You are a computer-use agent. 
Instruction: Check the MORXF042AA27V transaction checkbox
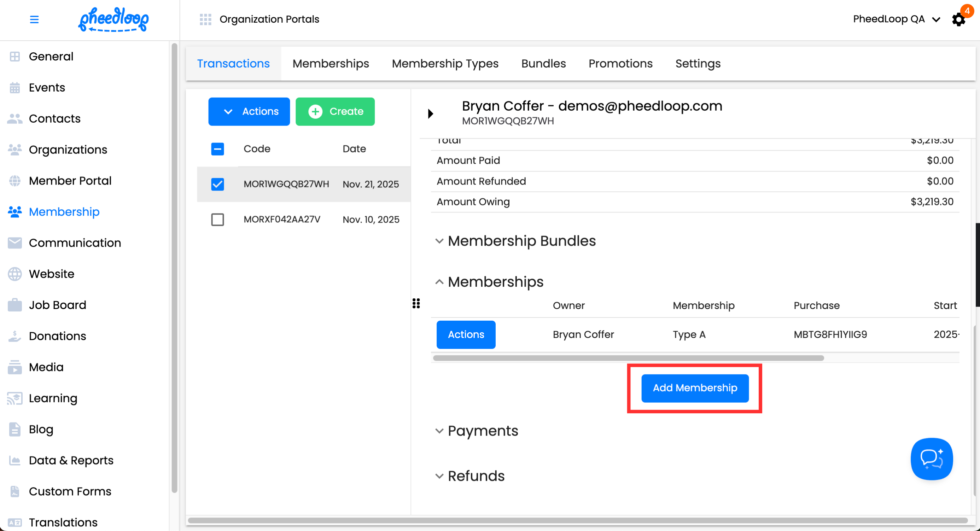pyautogui.click(x=218, y=220)
